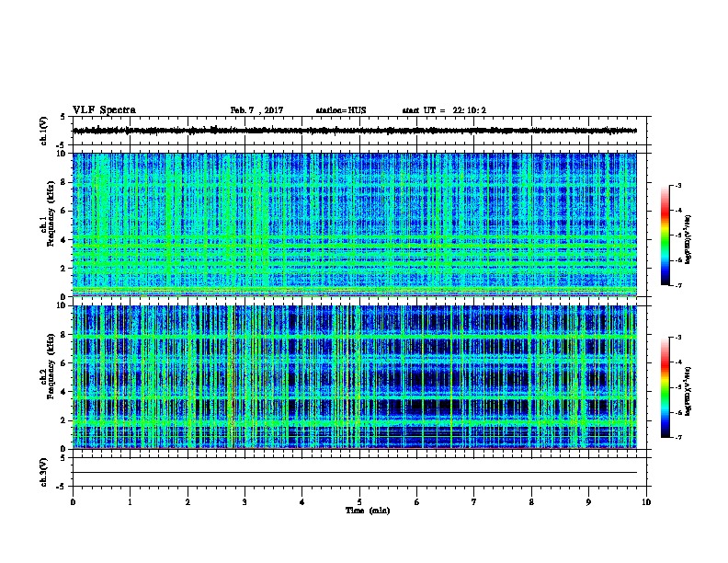Click the ch.1 voltage waveform trace

coord(355,131)
